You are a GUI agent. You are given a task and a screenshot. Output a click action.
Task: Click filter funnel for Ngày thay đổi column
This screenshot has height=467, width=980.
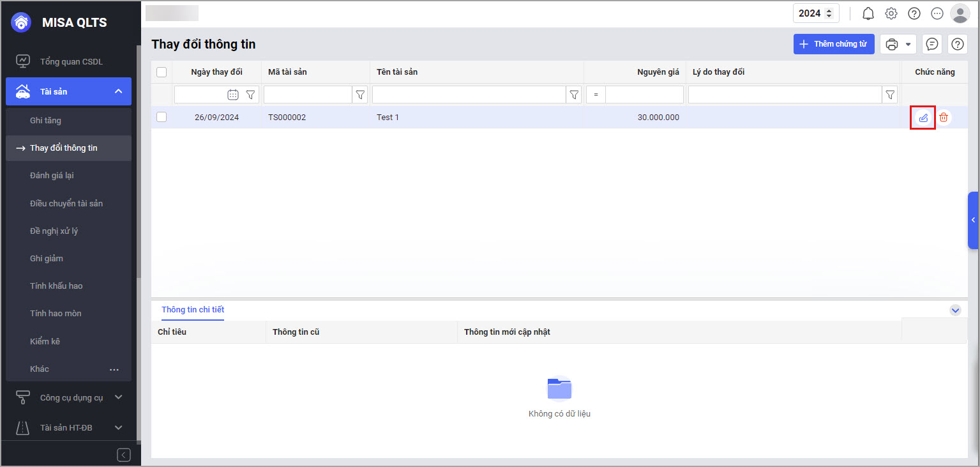[x=251, y=95]
